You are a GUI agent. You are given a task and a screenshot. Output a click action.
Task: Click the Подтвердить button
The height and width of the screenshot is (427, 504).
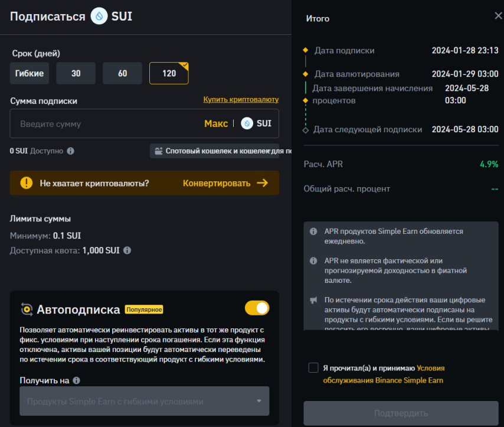point(401,413)
